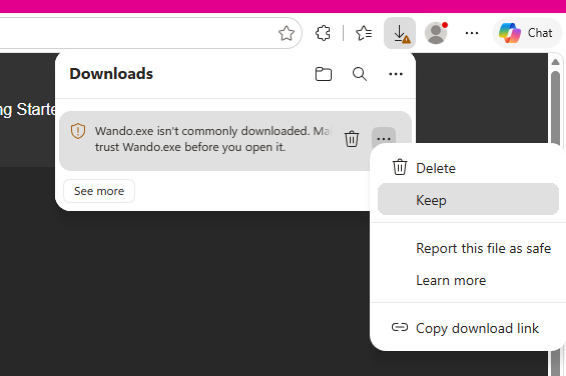
Task: Toggle More actions button for Wando.exe
Action: [x=383, y=139]
